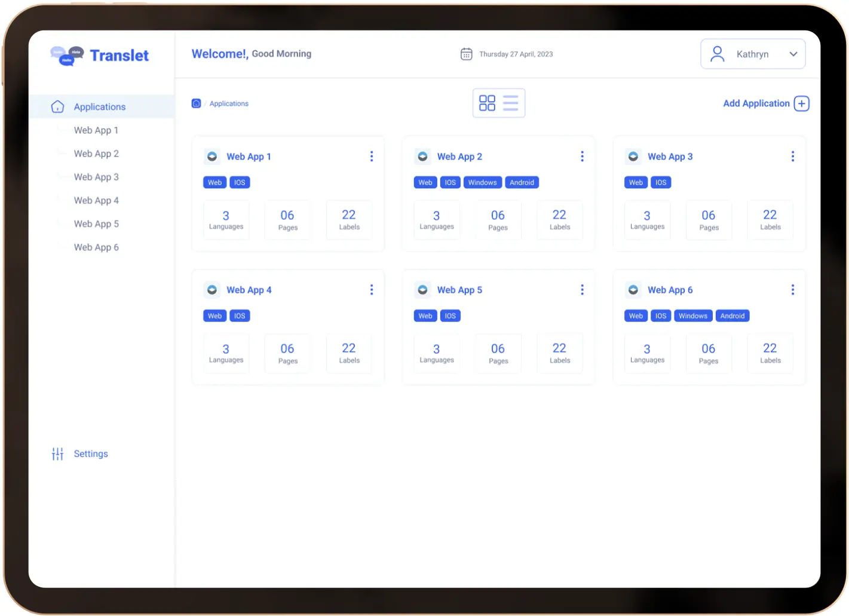Click the Translet logo icon
849x616 pixels.
click(x=67, y=56)
